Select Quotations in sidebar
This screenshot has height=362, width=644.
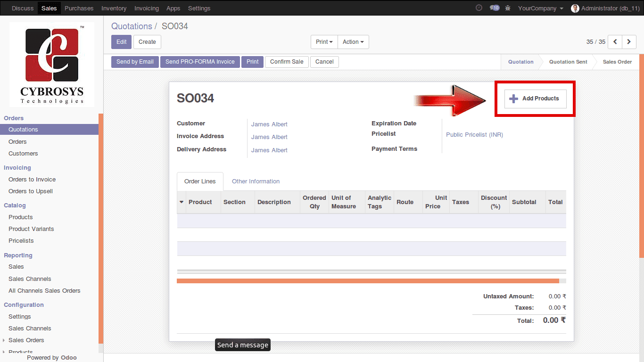(49, 130)
